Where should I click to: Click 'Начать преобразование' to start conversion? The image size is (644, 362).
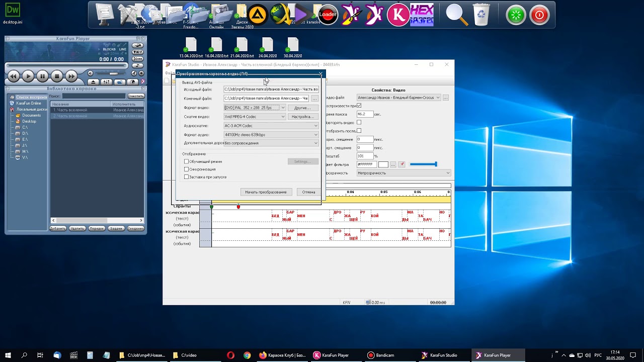pos(266,192)
